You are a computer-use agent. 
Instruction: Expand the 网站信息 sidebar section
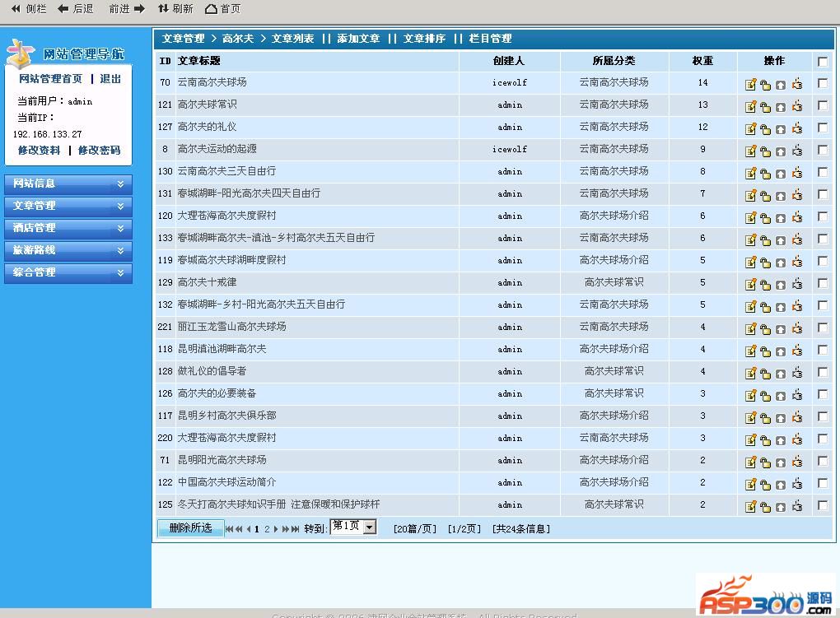click(68, 184)
